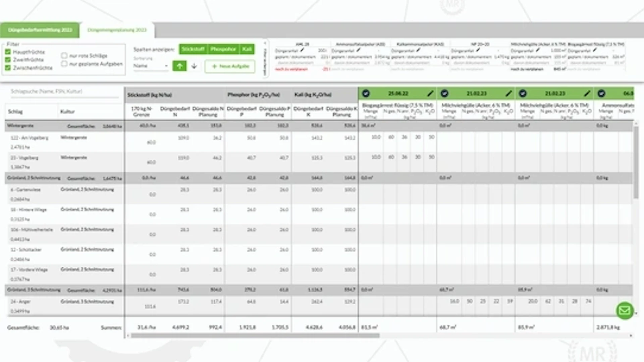Click the Schlag column header
The image size is (644, 362).
pyautogui.click(x=15, y=112)
